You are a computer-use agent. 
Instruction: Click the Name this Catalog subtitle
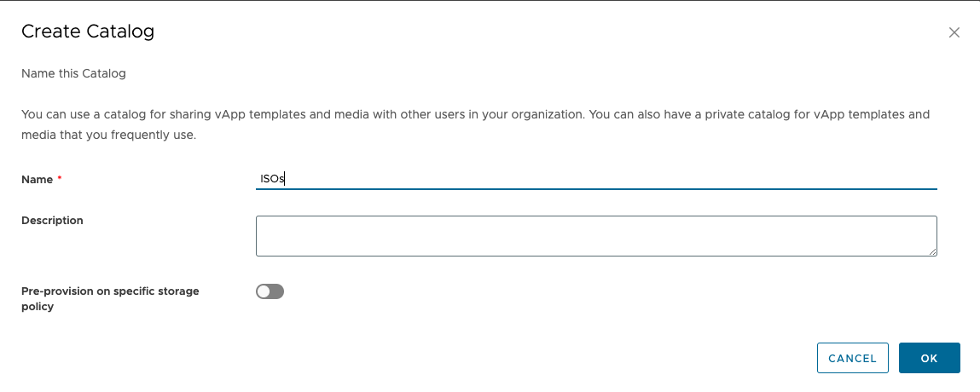[x=73, y=73]
